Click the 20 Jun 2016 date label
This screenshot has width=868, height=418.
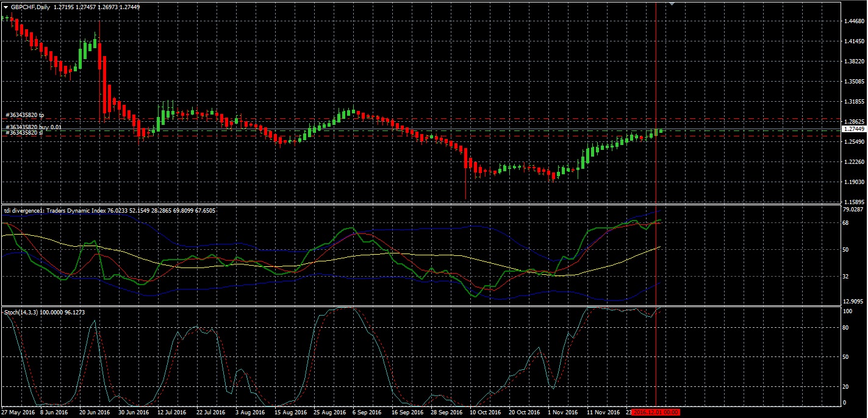point(94,413)
